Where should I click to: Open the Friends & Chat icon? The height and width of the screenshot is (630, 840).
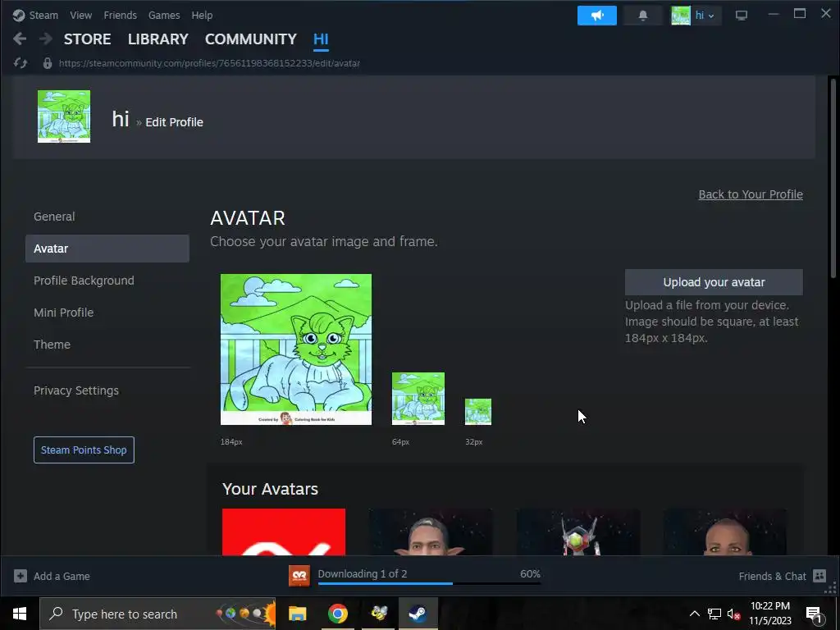[819, 576]
